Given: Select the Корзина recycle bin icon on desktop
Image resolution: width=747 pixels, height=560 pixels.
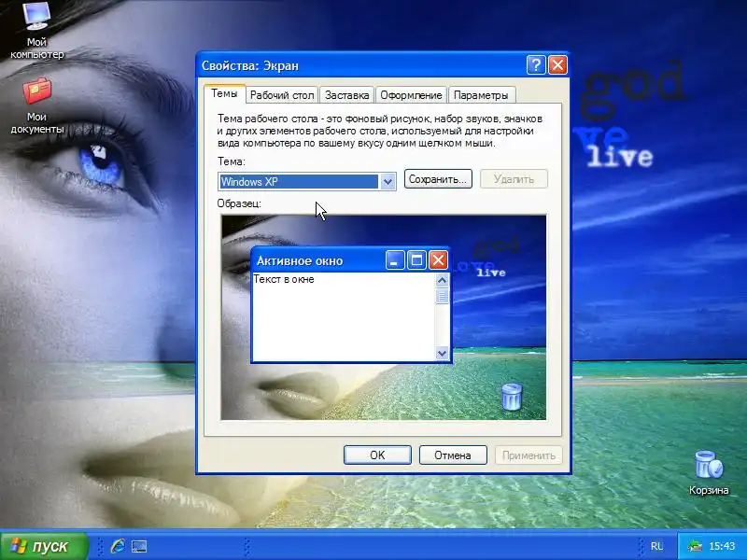Looking at the screenshot, I should pyautogui.click(x=709, y=472).
